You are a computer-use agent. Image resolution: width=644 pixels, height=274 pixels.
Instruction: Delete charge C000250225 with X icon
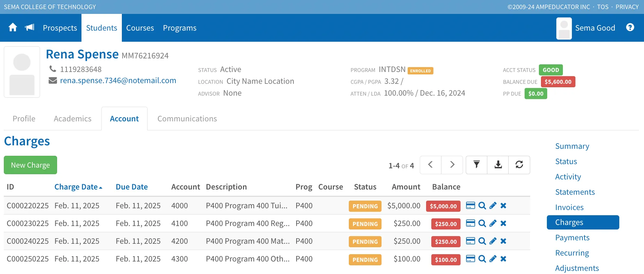503,259
